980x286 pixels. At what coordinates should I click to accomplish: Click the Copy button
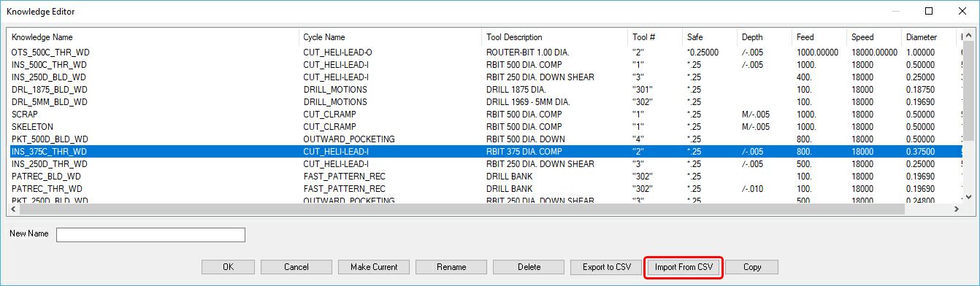click(752, 267)
